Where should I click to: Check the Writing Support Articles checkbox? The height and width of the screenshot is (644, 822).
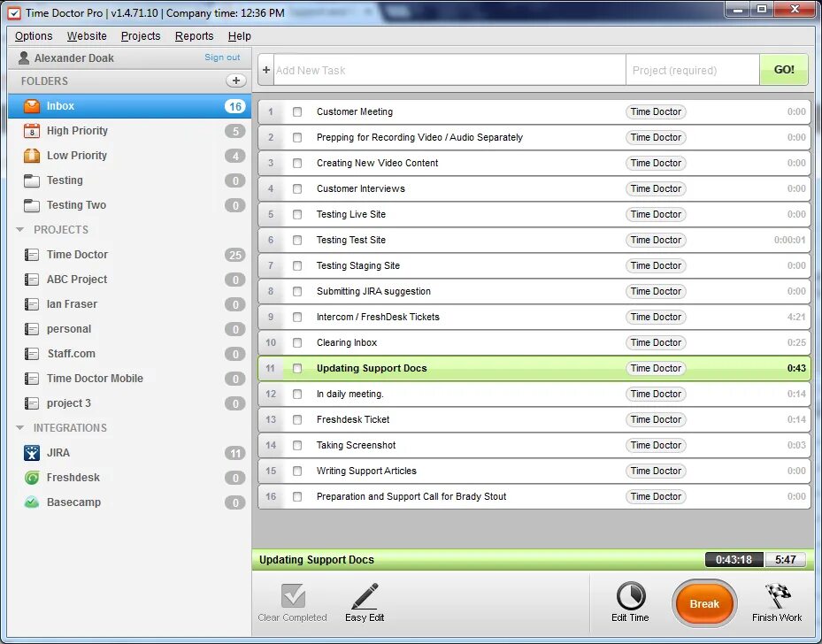tap(297, 471)
